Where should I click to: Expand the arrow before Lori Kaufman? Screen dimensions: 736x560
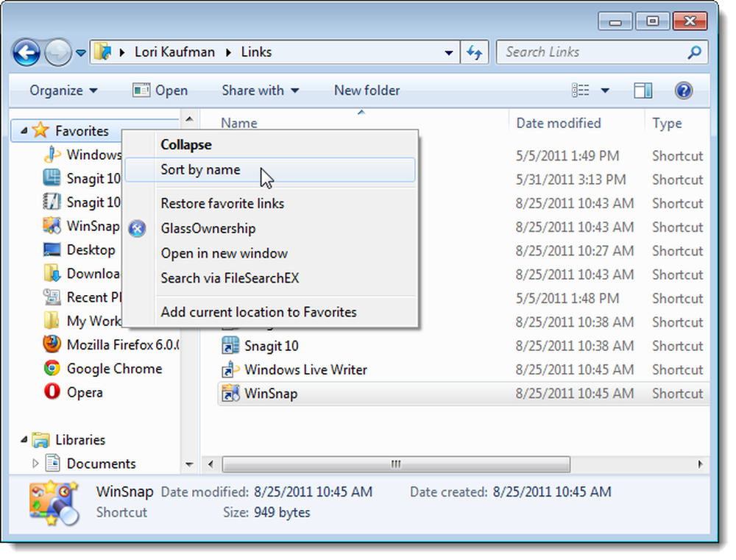122,52
